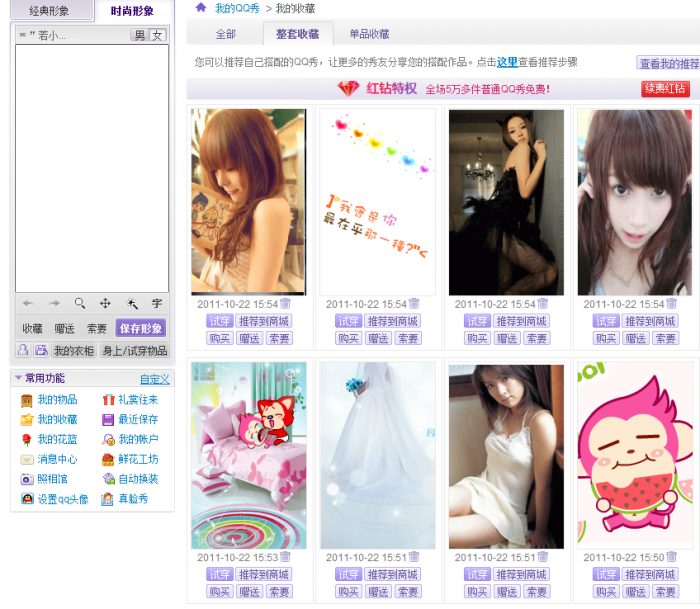Image resolution: width=700 pixels, height=609 pixels.
Task: Open 真脸秀 shortcut
Action: 125,499
